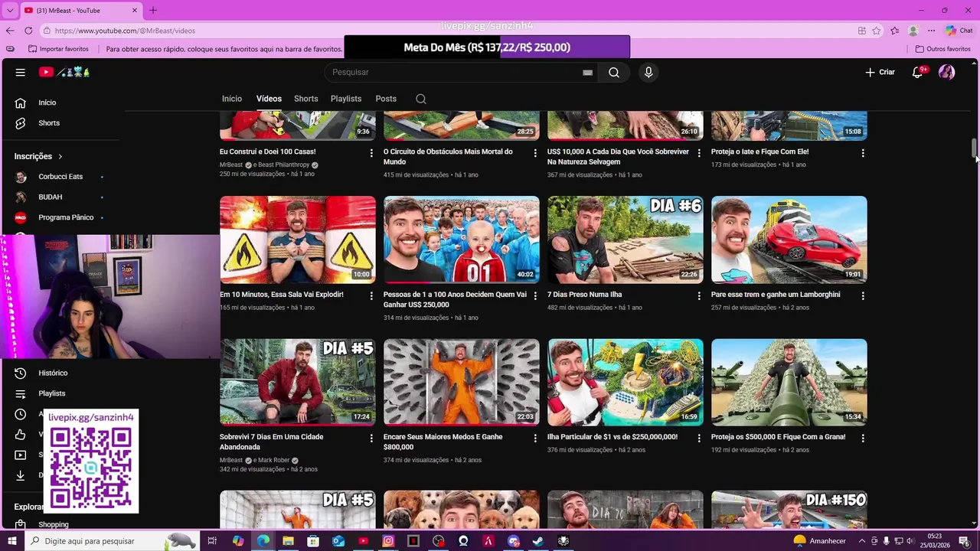Open options for 'Encare Seus Maiores Medos'
Image resolution: width=980 pixels, height=551 pixels.
click(x=535, y=438)
